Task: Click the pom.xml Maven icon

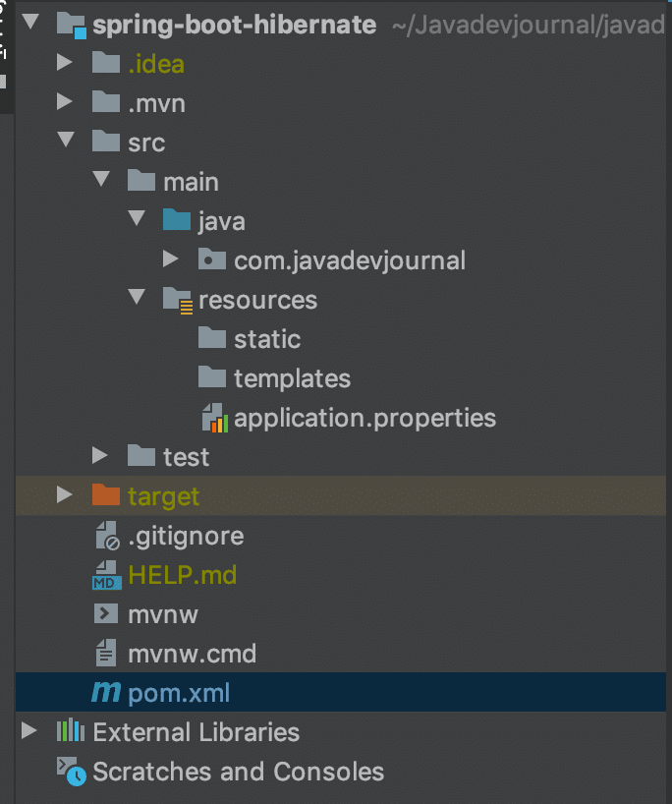Action: pos(105,692)
